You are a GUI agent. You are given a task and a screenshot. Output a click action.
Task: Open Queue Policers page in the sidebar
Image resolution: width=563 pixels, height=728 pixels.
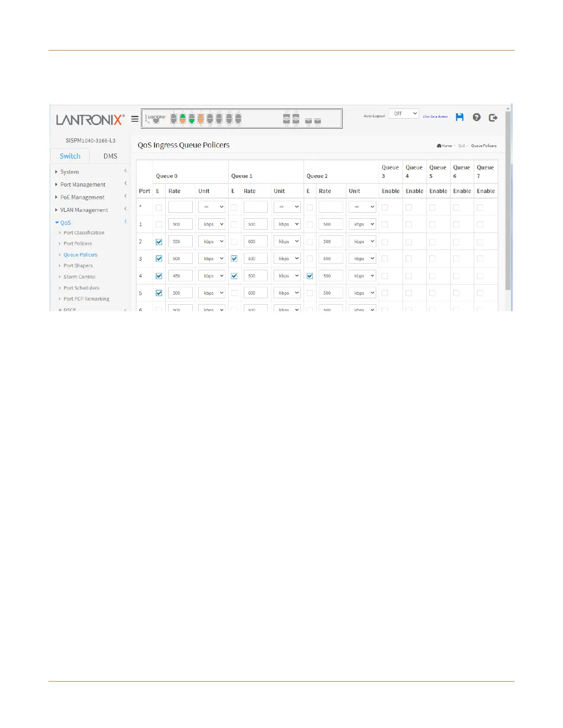pos(80,255)
